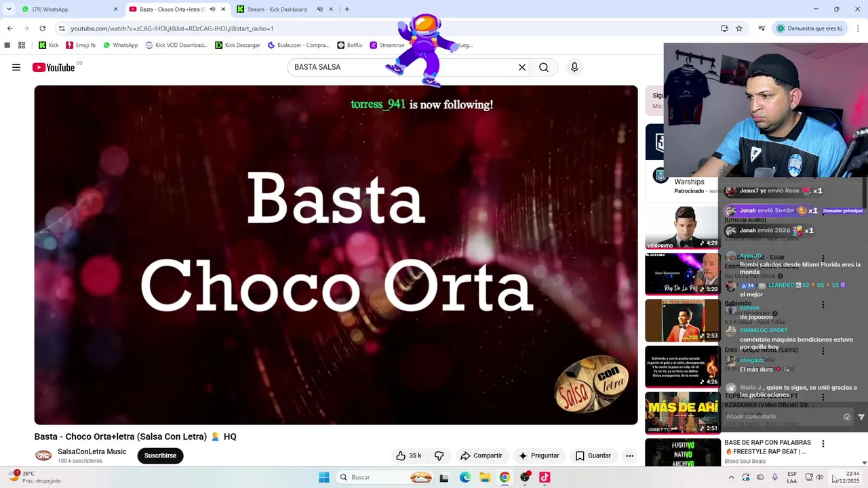Open the Kick Descargar bookmark
This screenshot has width=868, height=488.
click(x=237, y=45)
